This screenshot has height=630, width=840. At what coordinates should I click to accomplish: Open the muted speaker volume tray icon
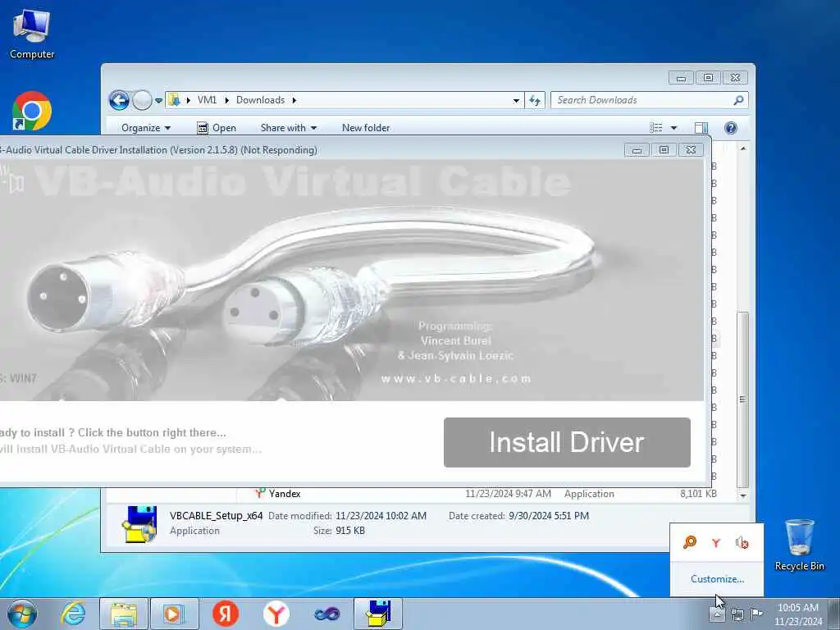tap(742, 543)
